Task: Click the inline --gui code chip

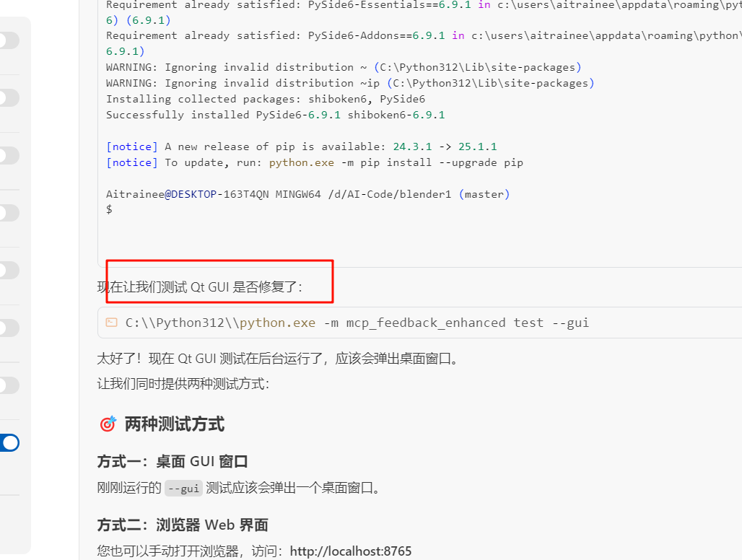Action: coord(183,488)
